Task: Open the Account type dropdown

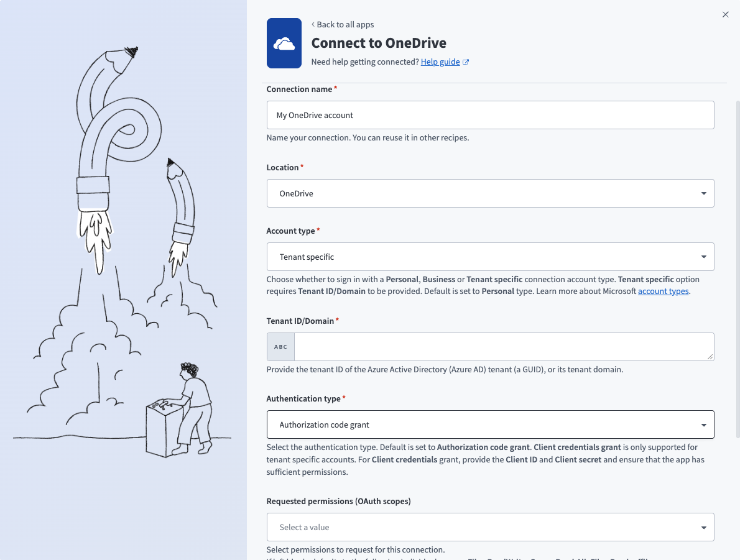Action: [491, 257]
